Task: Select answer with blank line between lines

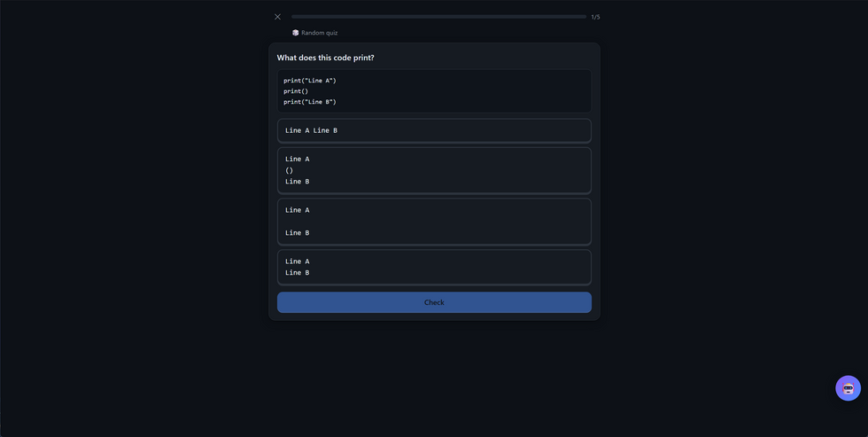Action: point(434,222)
